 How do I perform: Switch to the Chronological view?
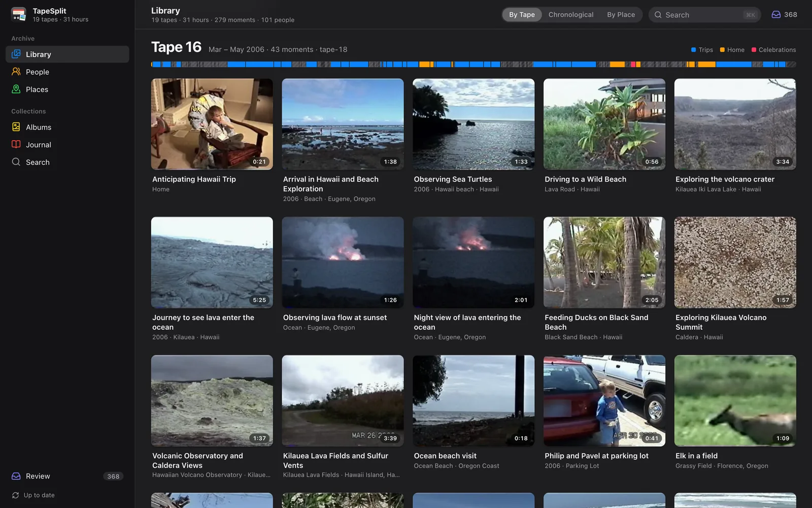tap(571, 15)
